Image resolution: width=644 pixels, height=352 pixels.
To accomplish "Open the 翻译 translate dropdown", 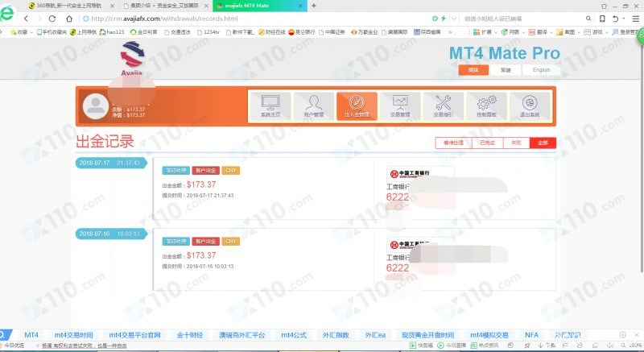I will pyautogui.click(x=539, y=32).
